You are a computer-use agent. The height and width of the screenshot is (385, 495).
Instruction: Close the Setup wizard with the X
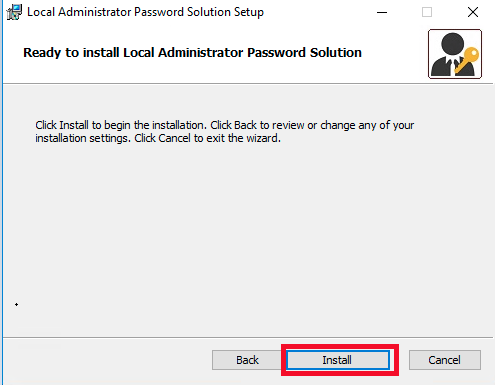tap(473, 12)
